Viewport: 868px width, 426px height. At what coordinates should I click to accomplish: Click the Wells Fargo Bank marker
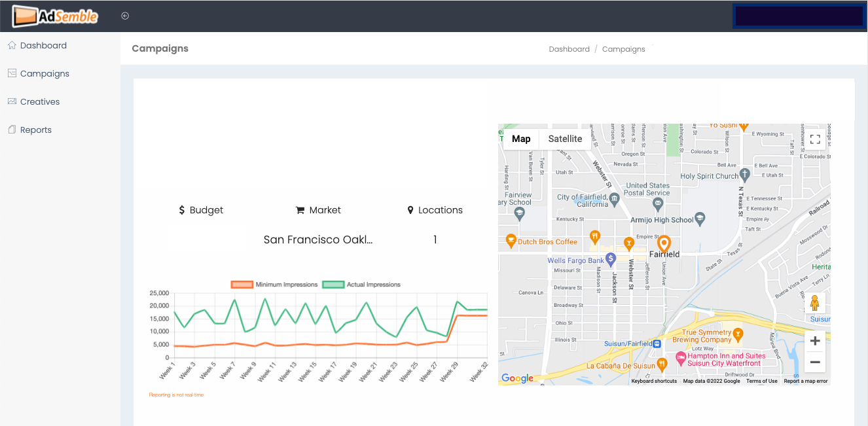611,260
